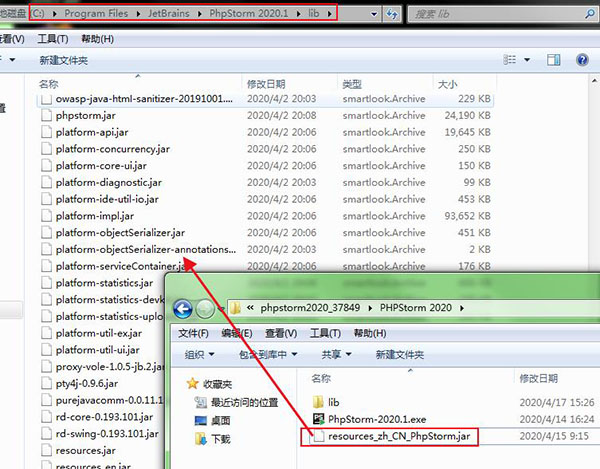The height and width of the screenshot is (469, 600).
Task: Select resources_zh_CN_PhpStorm.jar file
Action: tap(392, 436)
